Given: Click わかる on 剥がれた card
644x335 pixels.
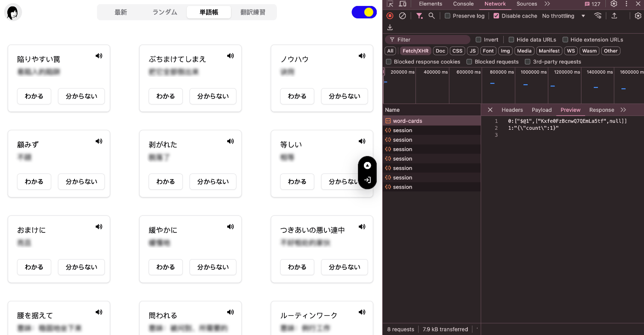Looking at the screenshot, I should pyautogui.click(x=166, y=182).
